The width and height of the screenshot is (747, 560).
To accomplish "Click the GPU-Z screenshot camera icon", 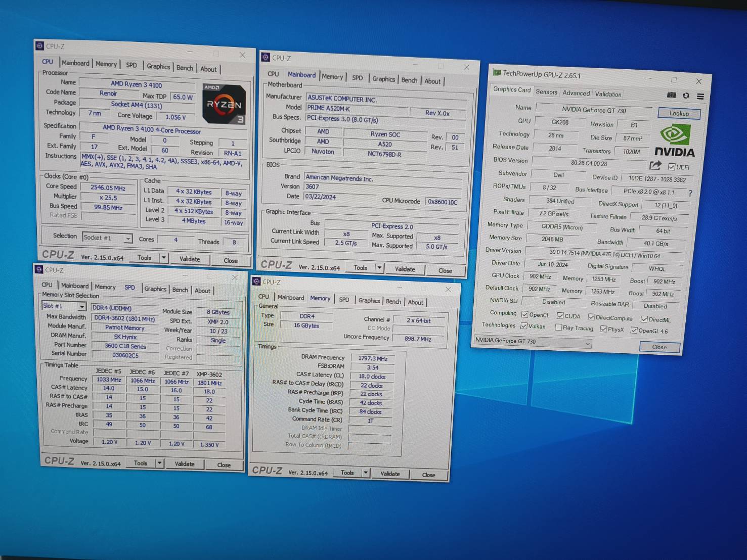I will [671, 95].
